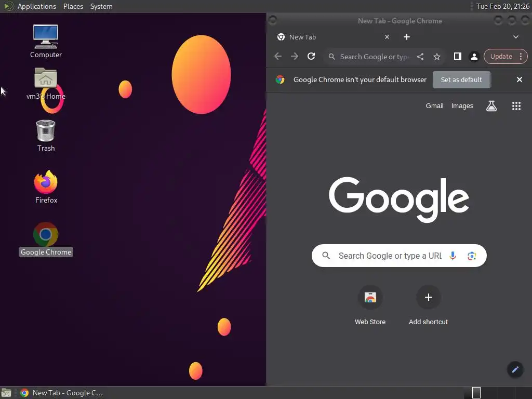Click the Add shortcut button
This screenshot has width=532, height=399.
(428, 305)
